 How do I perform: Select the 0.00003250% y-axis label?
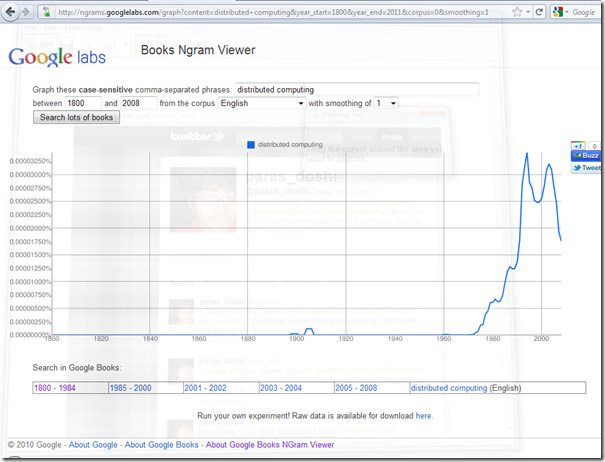30,161
